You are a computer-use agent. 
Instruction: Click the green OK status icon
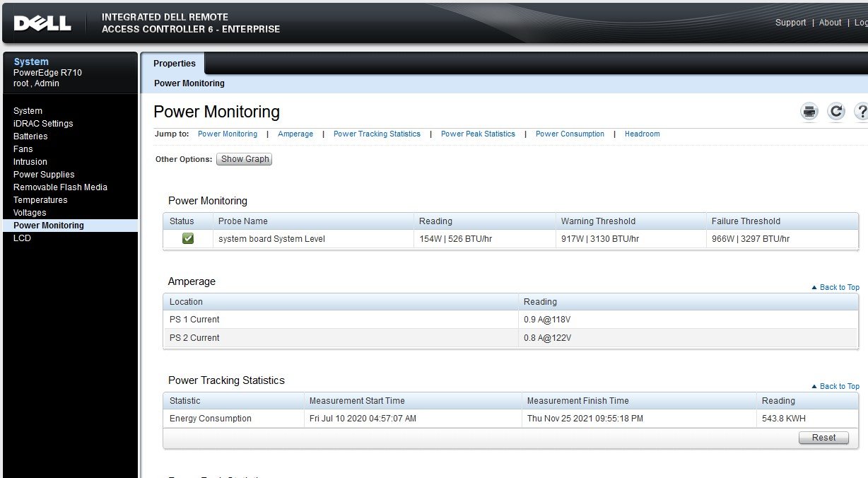pyautogui.click(x=188, y=239)
